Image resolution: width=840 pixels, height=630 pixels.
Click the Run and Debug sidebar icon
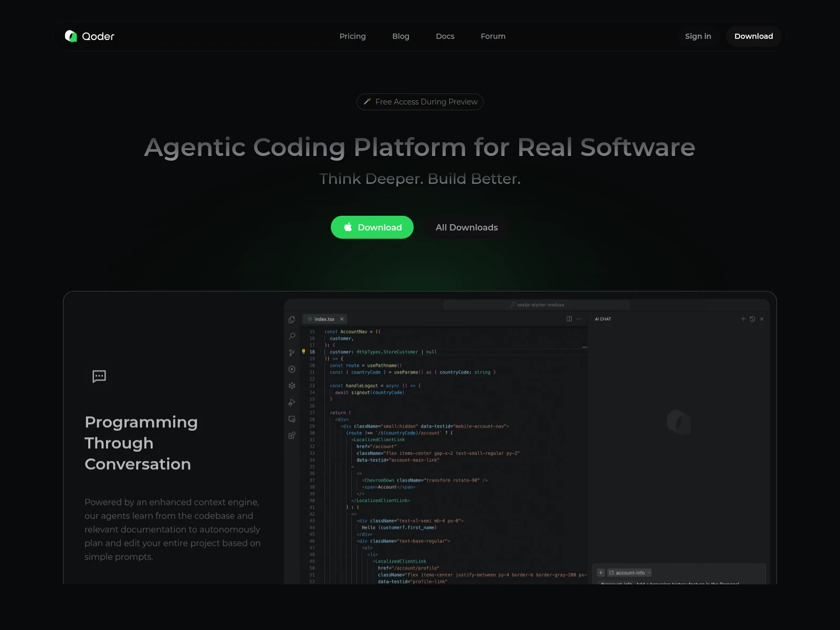click(292, 402)
